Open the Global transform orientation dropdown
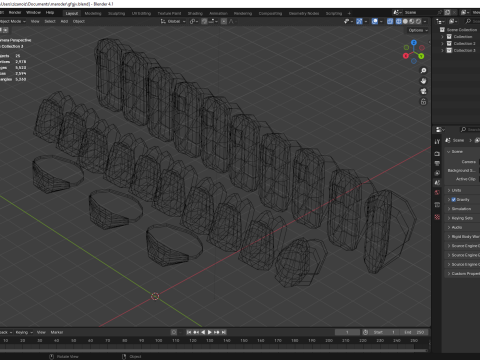Image resolution: width=480 pixels, height=360 pixels. [173, 21]
